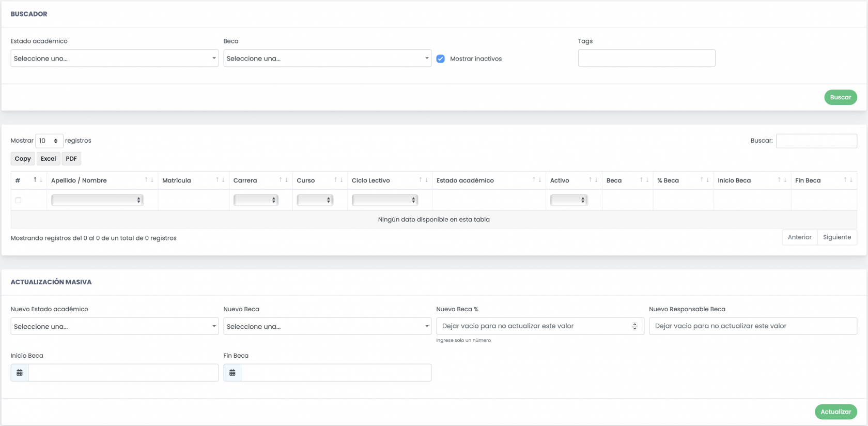Click ACTUALIZACIÓN MASIVA section heading

pyautogui.click(x=51, y=282)
